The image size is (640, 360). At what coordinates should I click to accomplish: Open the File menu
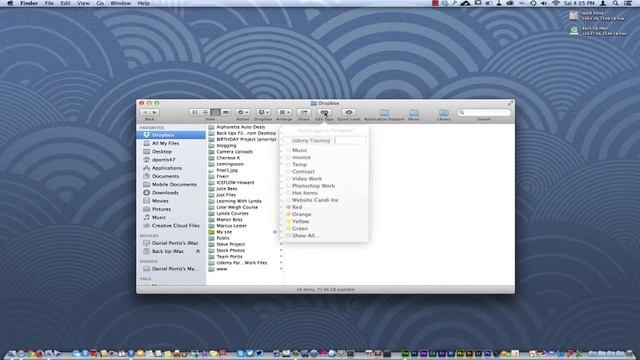point(49,3)
